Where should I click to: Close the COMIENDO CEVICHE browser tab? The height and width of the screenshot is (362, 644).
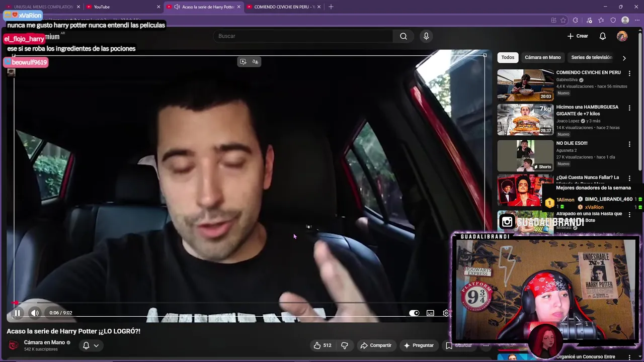(319, 7)
